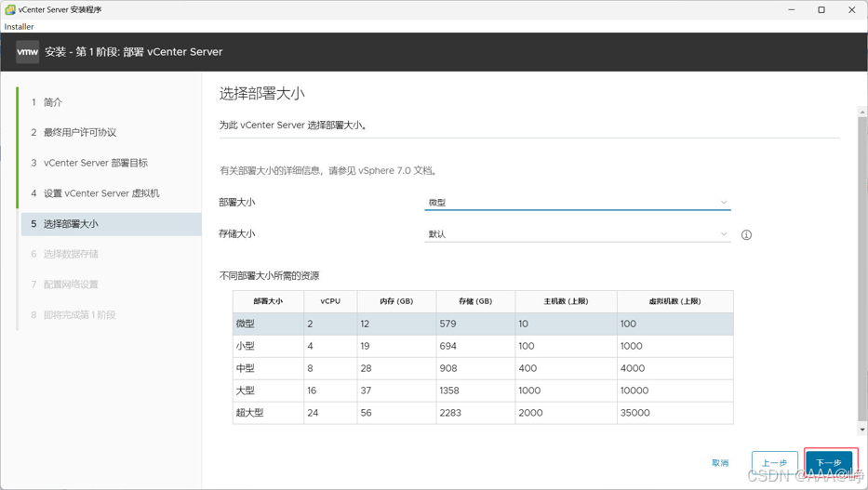Click the vmw logo in header
868x490 pixels.
pos(28,52)
